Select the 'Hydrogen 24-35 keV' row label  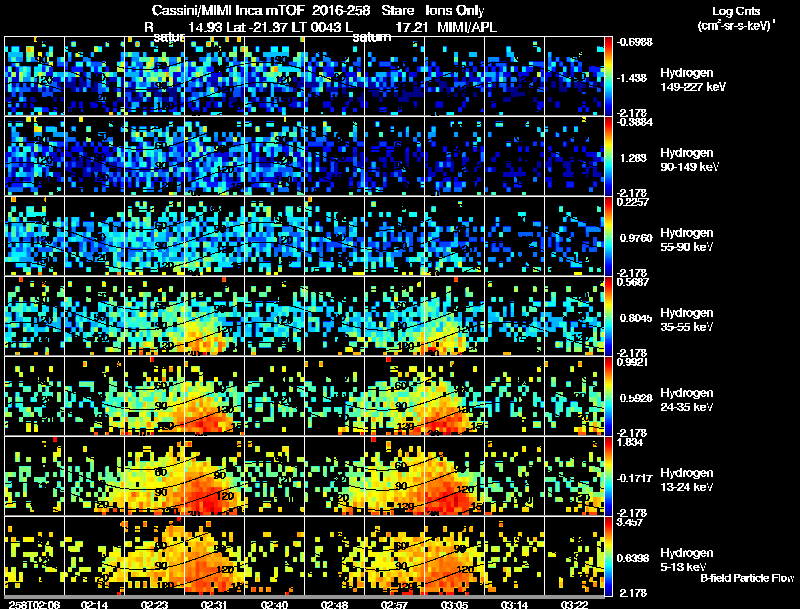click(x=687, y=400)
